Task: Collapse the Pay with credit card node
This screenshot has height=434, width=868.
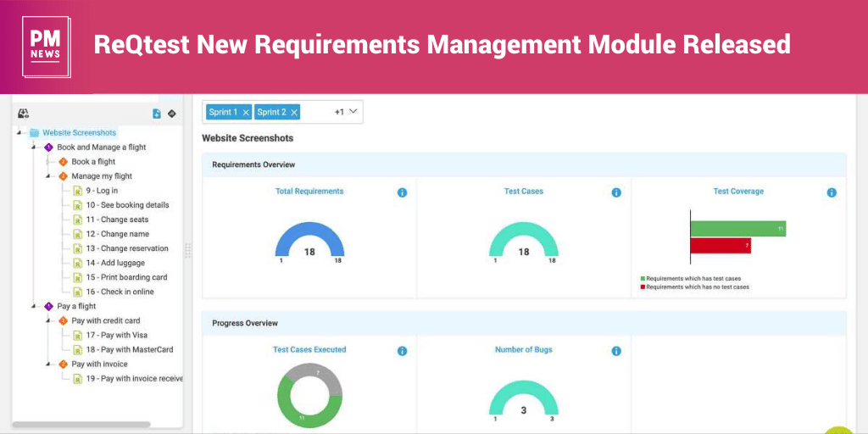Action: (x=48, y=320)
